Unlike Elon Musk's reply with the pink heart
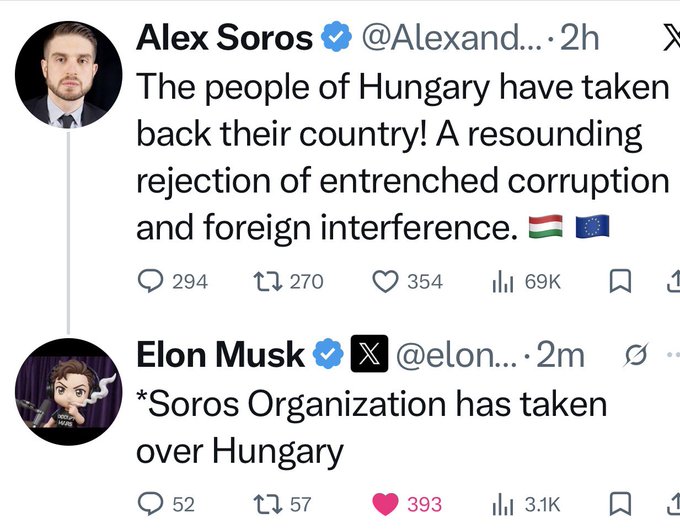Image resolution: width=680 pixels, height=529 pixels. (x=385, y=503)
